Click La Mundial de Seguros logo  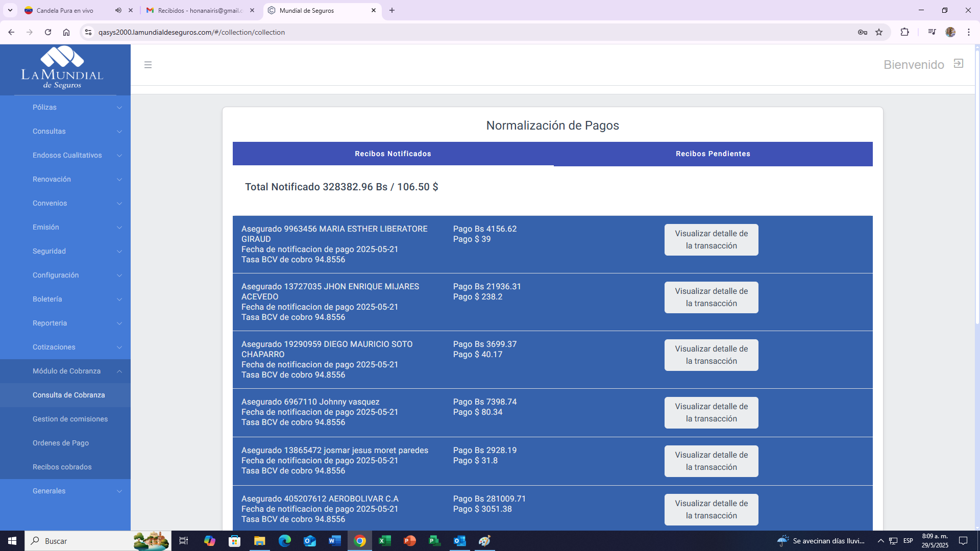62,68
